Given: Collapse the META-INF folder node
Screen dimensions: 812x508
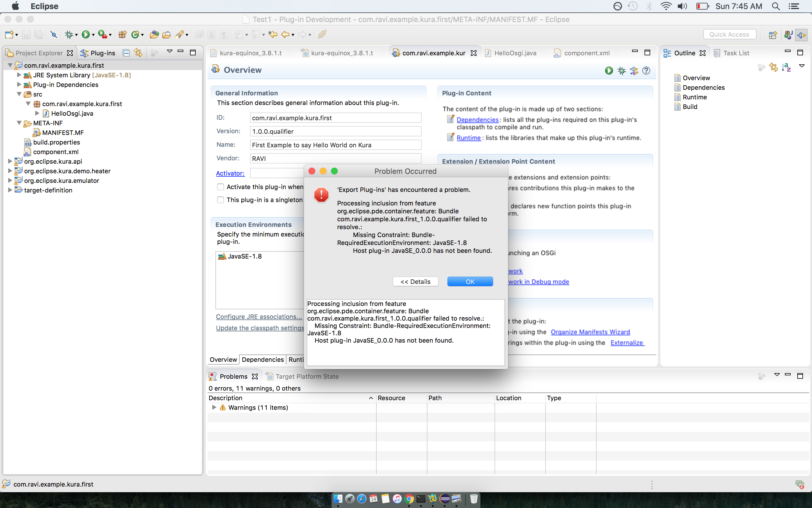Looking at the screenshot, I should click(19, 123).
